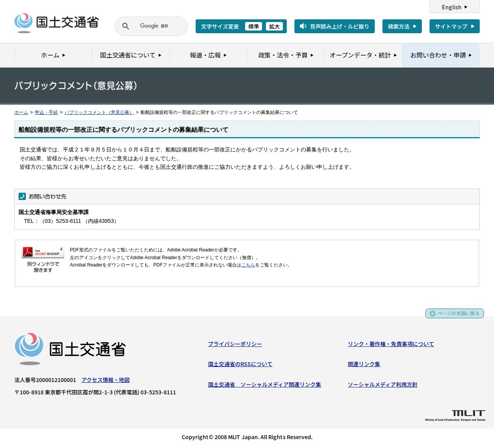Viewport: 494px width, 448px height.
Task: Click the サイトマップ button
Action: click(454, 27)
